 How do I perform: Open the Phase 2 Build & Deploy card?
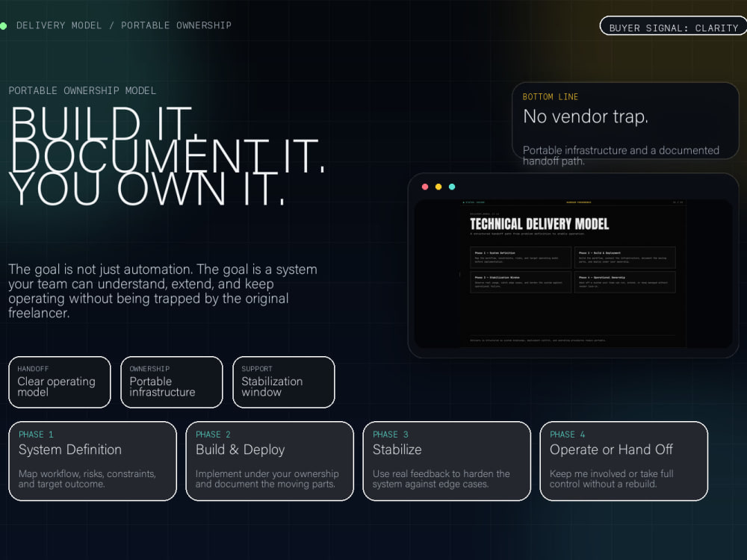tap(270, 461)
